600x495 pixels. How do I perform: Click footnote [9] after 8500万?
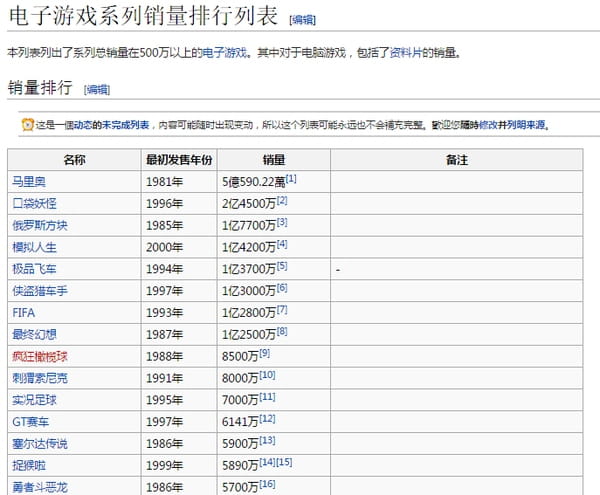[265, 353]
